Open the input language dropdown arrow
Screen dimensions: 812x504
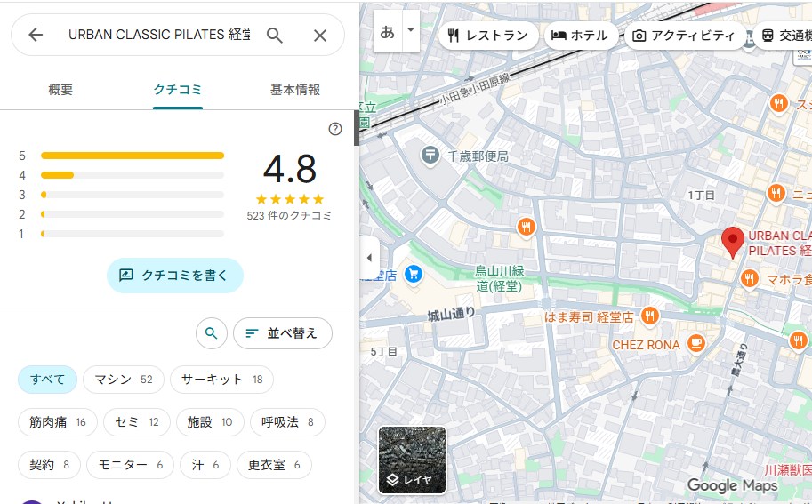(410, 30)
